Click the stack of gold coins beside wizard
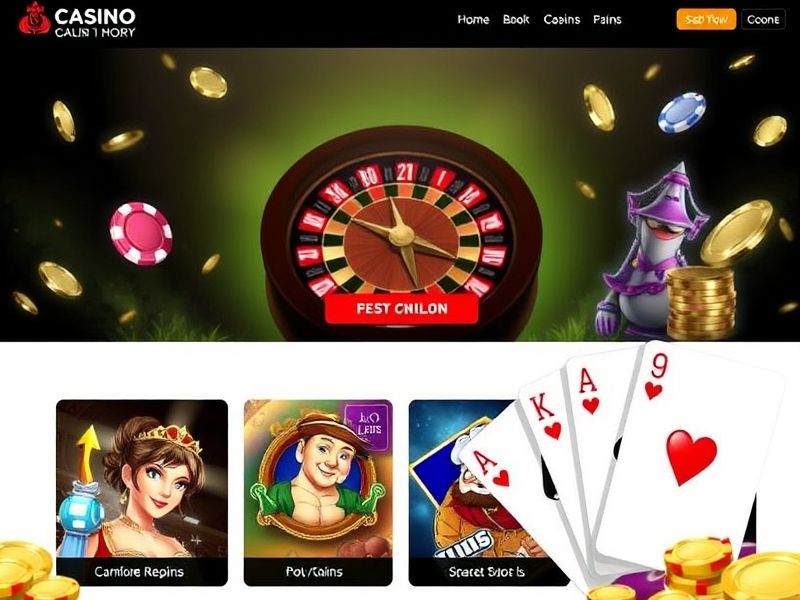 click(701, 304)
